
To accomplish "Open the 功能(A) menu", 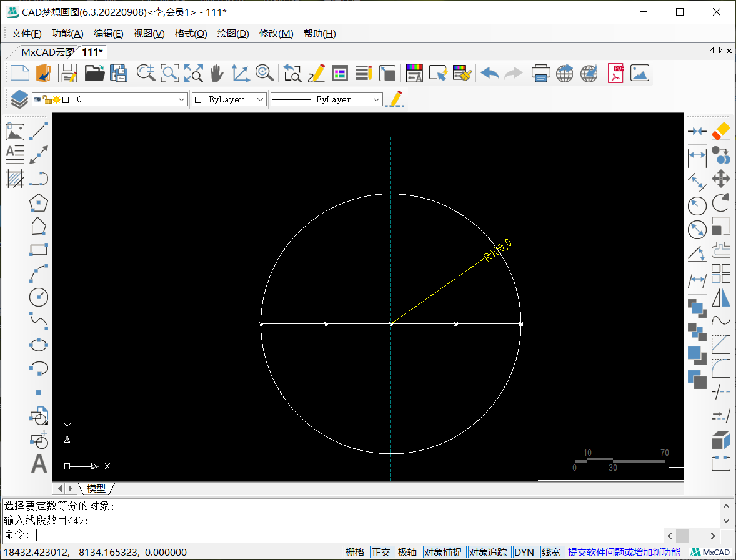I will [x=67, y=34].
